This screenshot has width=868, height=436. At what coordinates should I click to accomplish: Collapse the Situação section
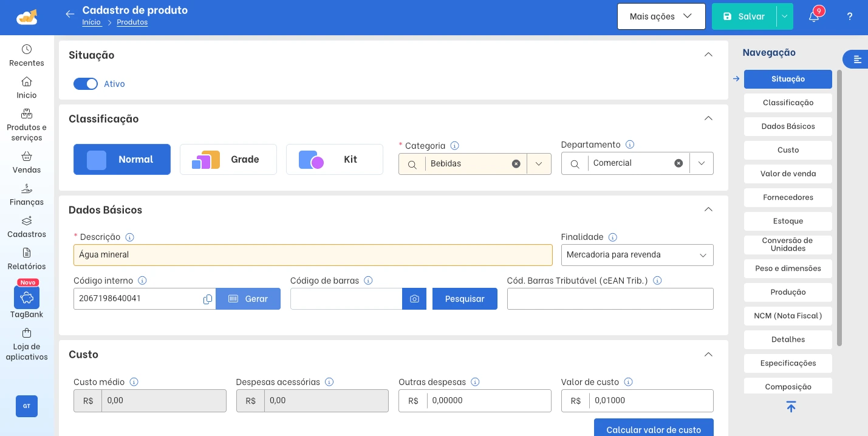tap(708, 55)
